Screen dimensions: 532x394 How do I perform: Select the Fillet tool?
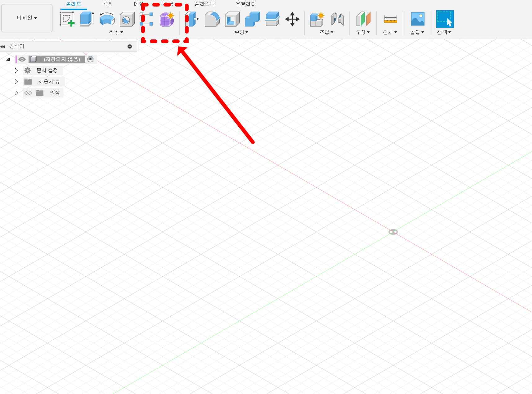tap(212, 19)
